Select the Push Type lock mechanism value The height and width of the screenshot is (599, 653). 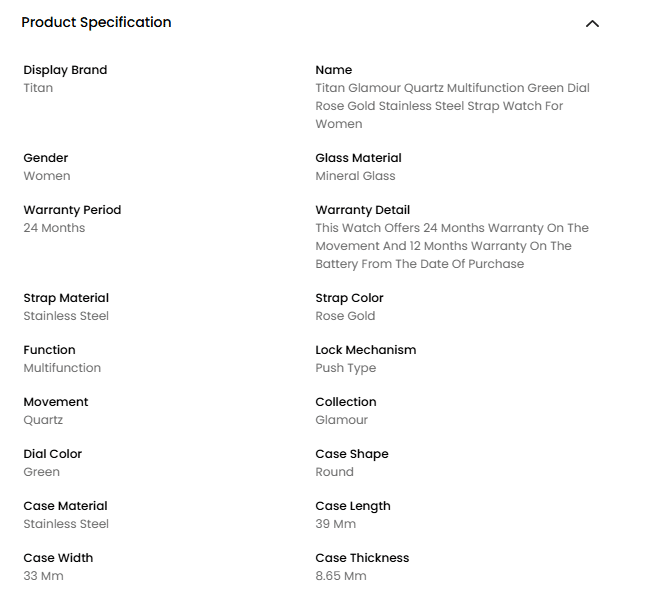point(345,368)
